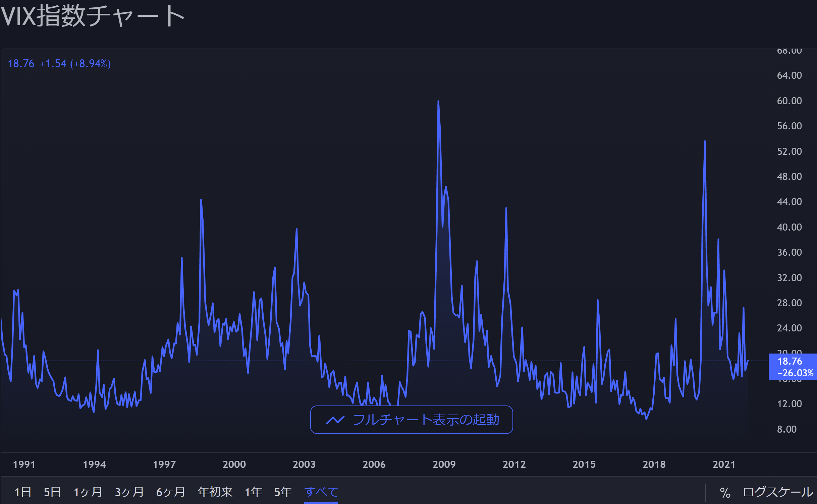
Task: Select the 5日 time range tab
Action: pos(52,492)
